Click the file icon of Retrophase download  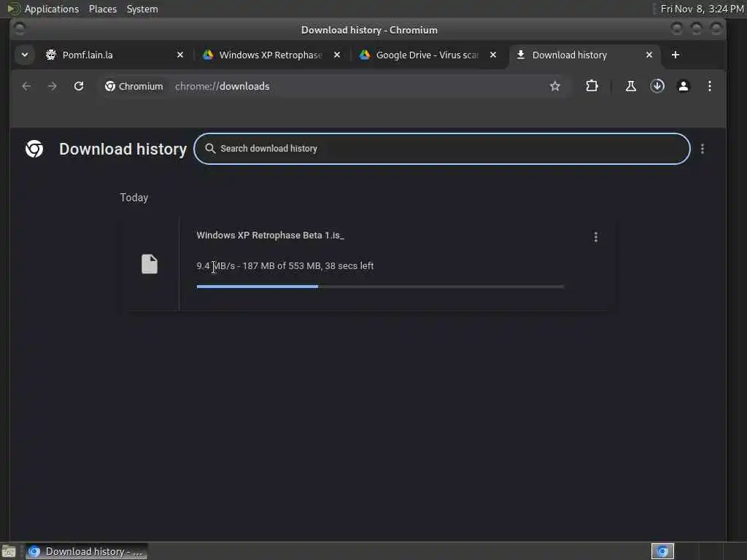pos(150,264)
